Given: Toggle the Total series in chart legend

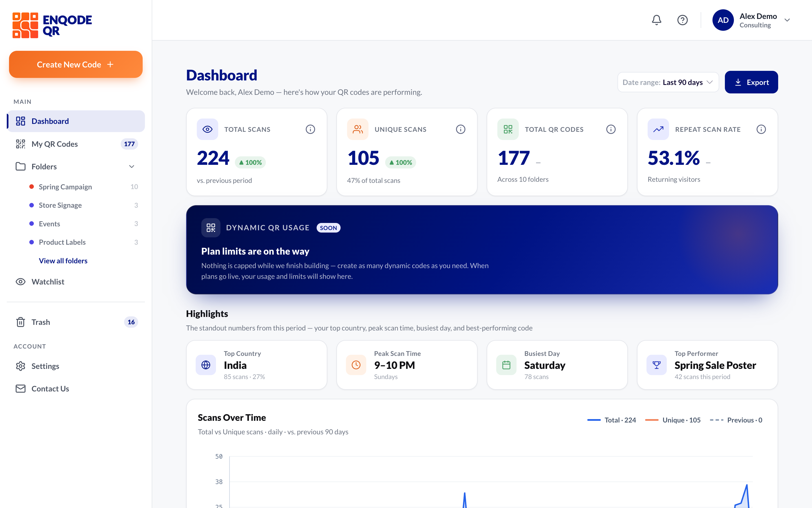Looking at the screenshot, I should (x=612, y=420).
